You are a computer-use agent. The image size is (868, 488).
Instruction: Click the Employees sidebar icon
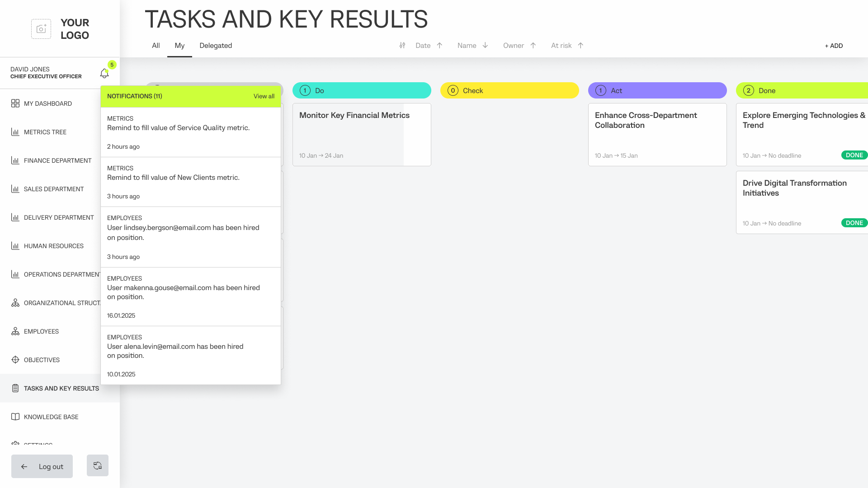tap(15, 331)
